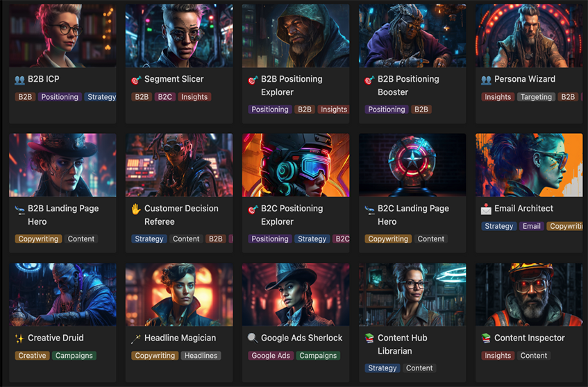588x387 pixels.
Task: Select the Positioning tag on the B2B ICP card
Action: click(60, 97)
